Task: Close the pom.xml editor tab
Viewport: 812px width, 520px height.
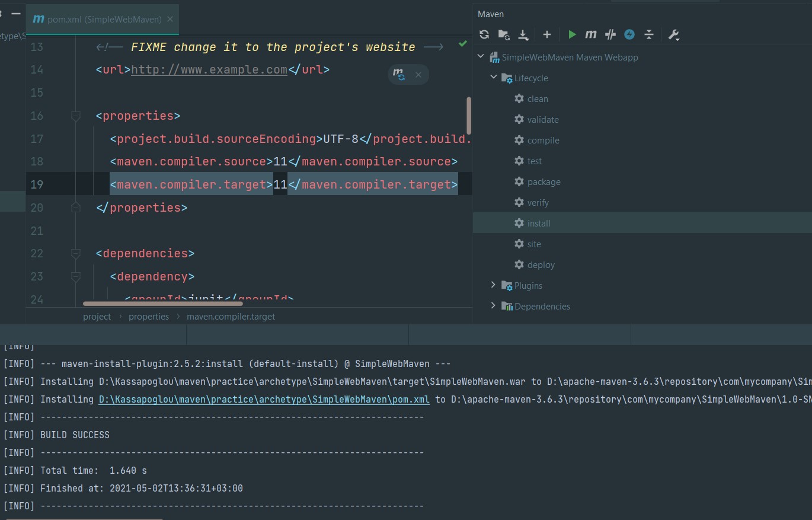Action: click(170, 20)
